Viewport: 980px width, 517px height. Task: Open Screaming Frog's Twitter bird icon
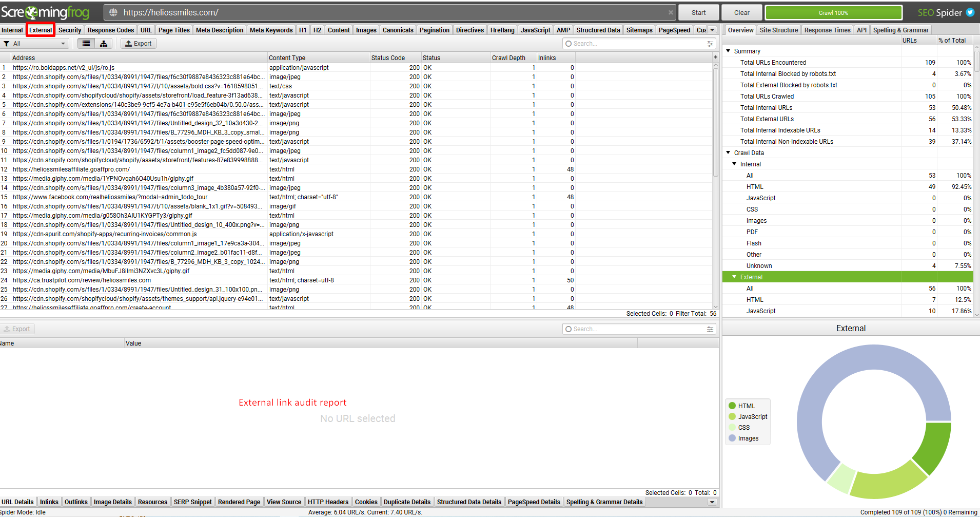pyautogui.click(x=970, y=12)
